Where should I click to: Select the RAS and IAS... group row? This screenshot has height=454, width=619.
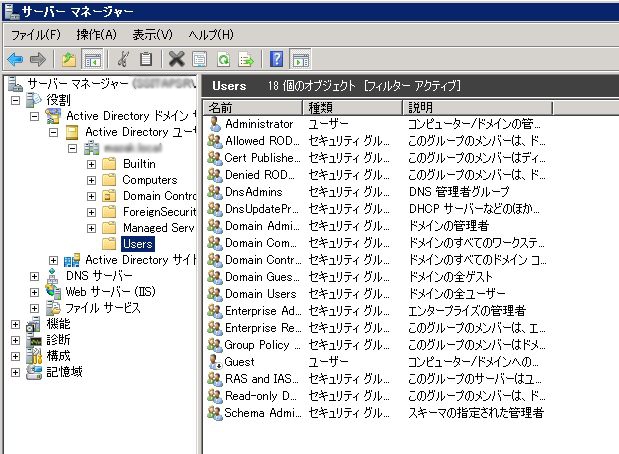point(377,379)
